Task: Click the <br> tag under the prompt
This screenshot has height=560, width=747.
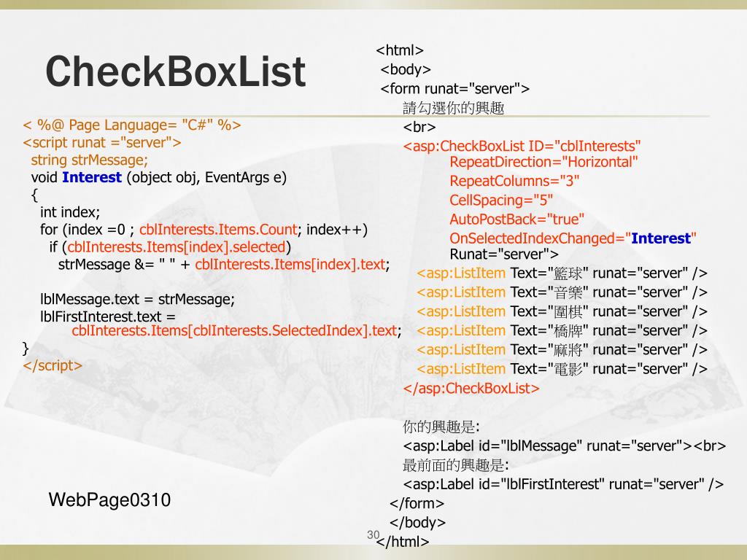Action: [x=419, y=127]
